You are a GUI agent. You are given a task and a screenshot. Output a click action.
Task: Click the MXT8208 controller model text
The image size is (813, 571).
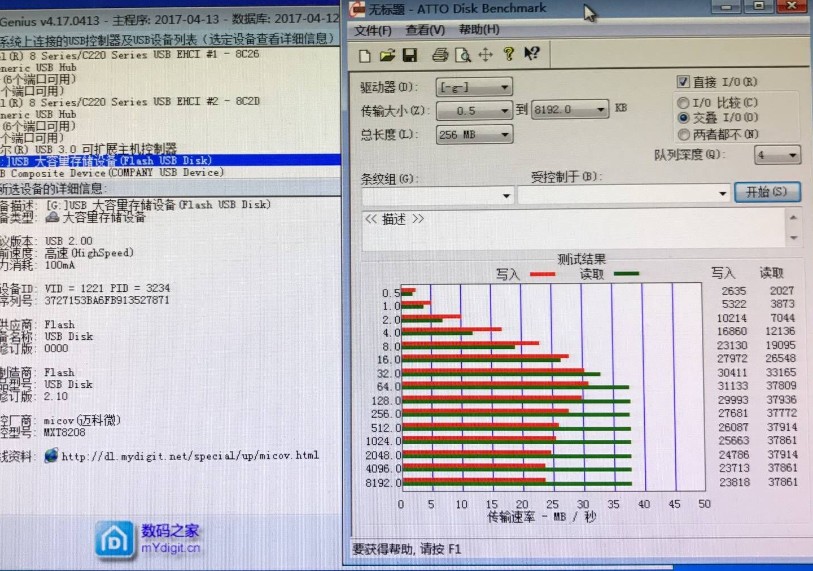click(x=64, y=432)
